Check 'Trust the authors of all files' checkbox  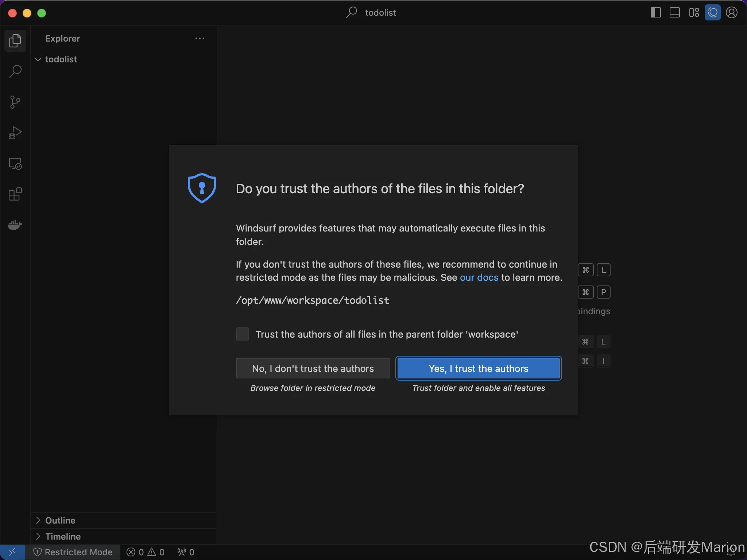pyautogui.click(x=243, y=334)
